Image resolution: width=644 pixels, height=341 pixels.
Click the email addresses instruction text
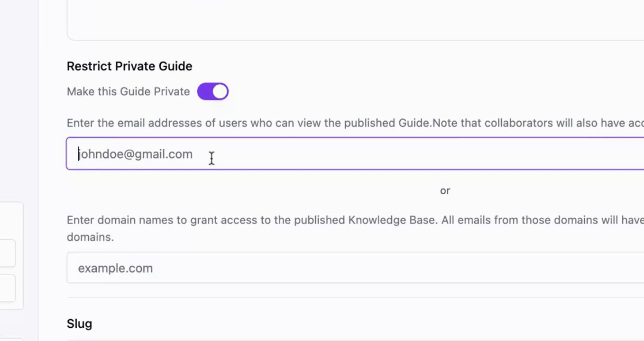pos(355,123)
